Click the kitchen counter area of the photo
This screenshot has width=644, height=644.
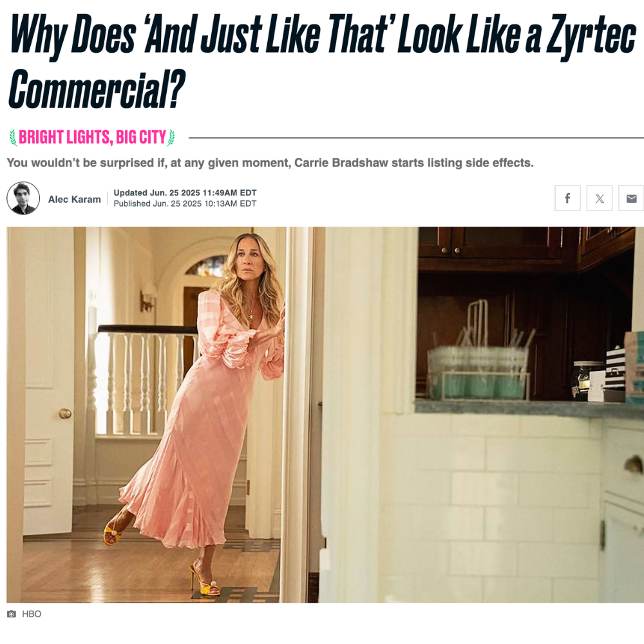pos(530,408)
